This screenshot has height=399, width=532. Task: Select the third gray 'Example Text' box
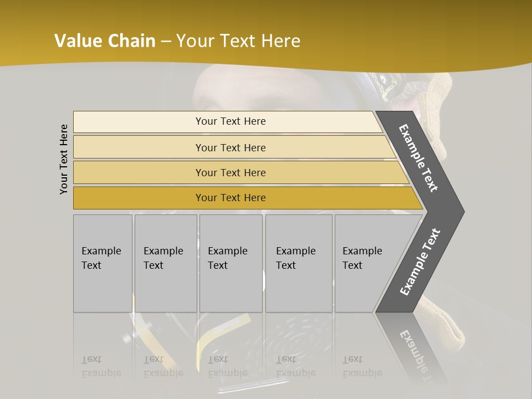coord(231,263)
